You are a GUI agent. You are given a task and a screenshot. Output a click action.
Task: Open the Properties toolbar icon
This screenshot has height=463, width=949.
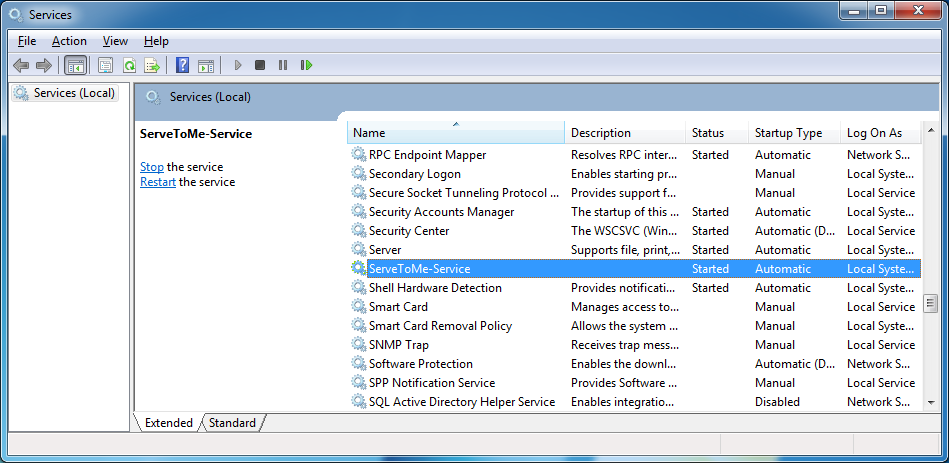click(106, 65)
